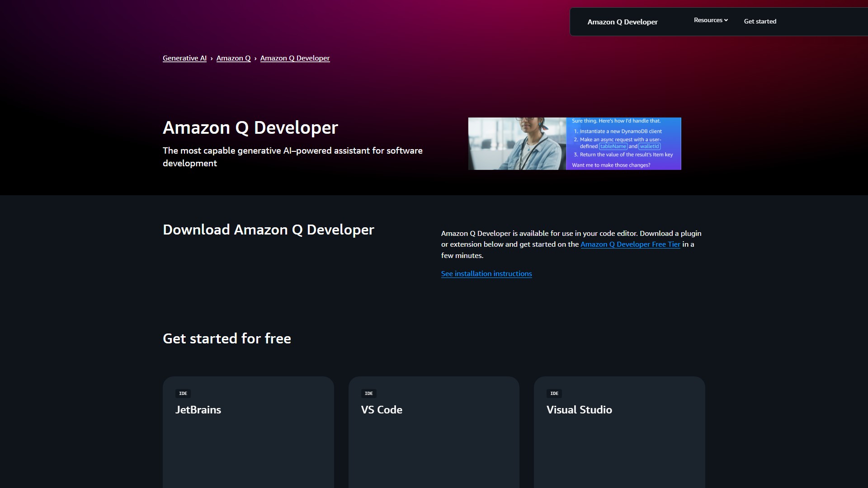Click the Amazon Q Developer site title

point(623,22)
